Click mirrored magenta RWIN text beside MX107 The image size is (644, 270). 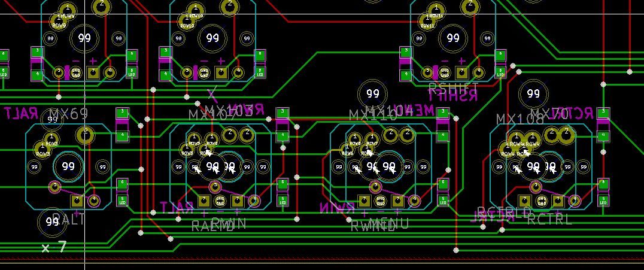[x=247, y=109]
